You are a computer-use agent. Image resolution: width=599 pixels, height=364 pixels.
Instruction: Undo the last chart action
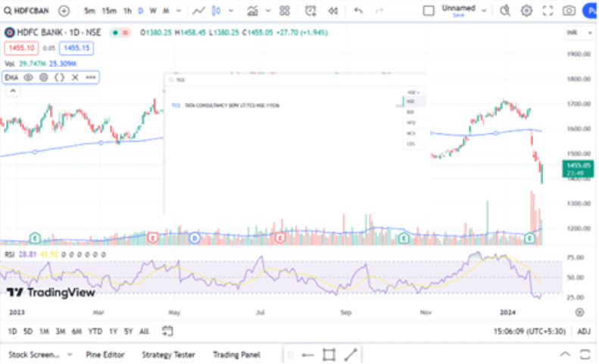coord(358,11)
